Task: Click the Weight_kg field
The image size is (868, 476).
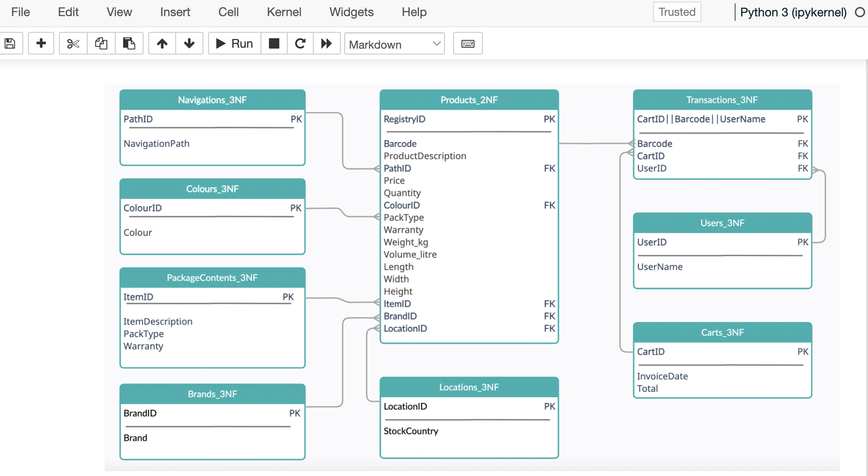Action: [x=406, y=242]
